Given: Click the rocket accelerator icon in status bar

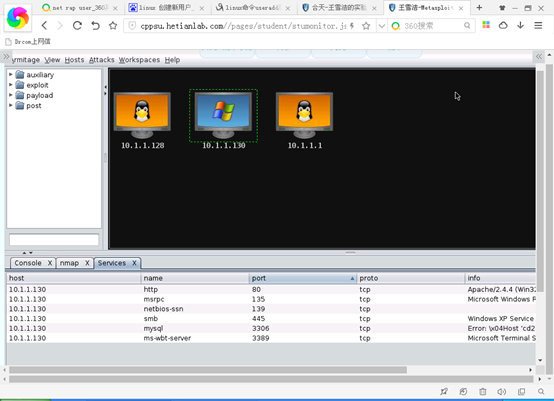Looking at the screenshot, I should click(x=444, y=391).
